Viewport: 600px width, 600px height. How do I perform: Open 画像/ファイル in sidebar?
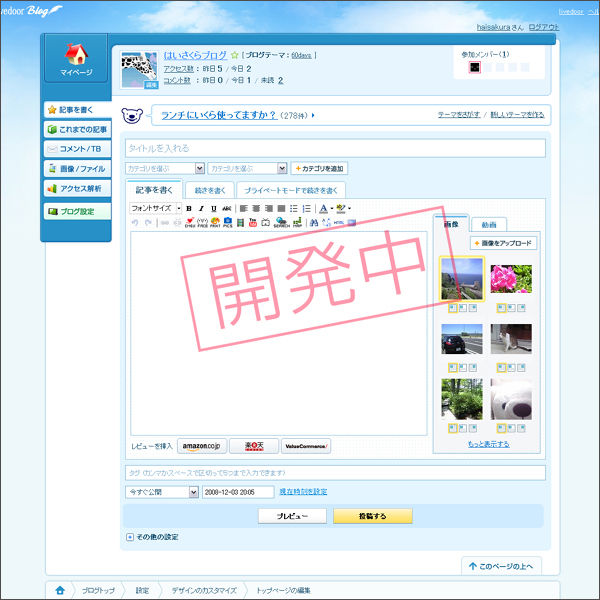[x=78, y=169]
